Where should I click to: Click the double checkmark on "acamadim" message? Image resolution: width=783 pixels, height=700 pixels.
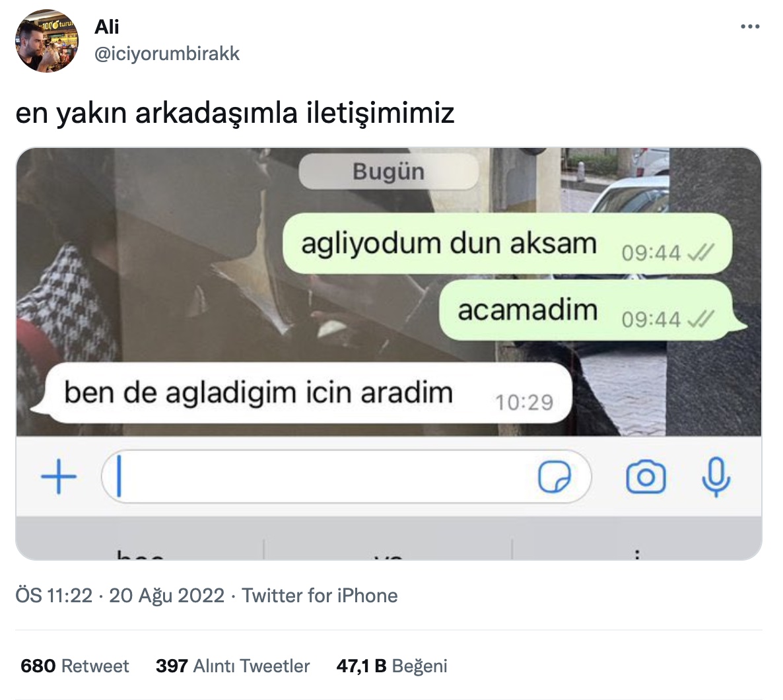(700, 319)
